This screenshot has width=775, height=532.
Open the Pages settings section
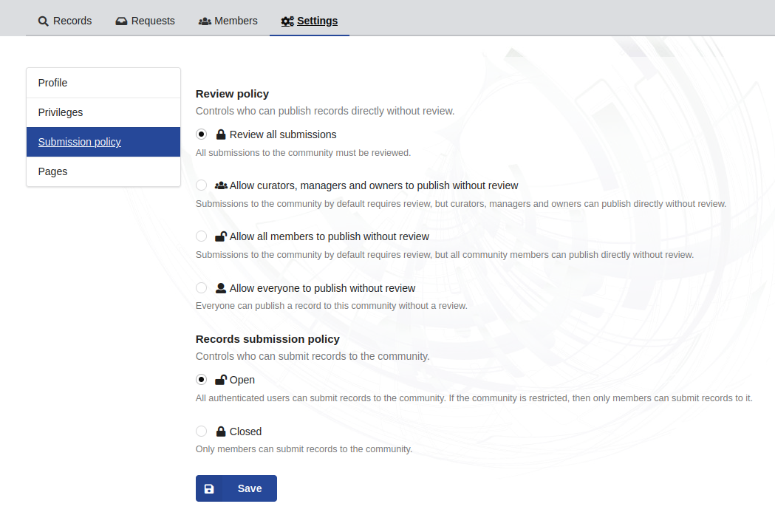pyautogui.click(x=52, y=171)
